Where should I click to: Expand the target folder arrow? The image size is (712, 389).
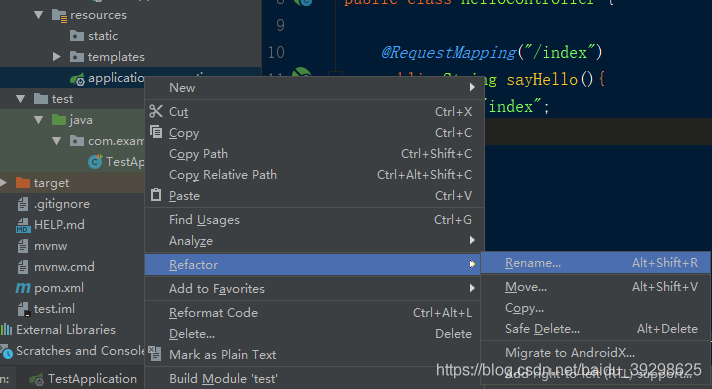[4, 182]
